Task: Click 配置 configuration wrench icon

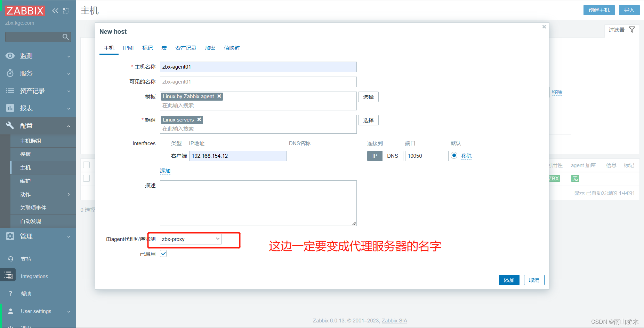Action: tap(10, 125)
